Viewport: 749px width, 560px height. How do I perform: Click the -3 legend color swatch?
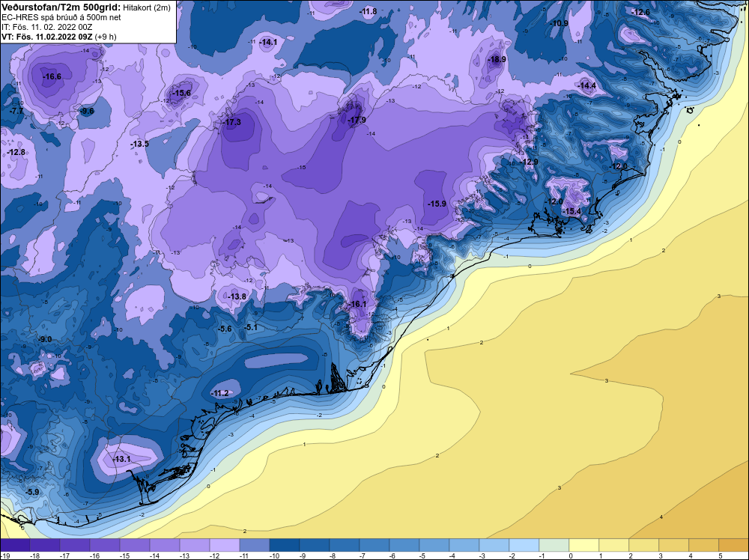pos(494,545)
